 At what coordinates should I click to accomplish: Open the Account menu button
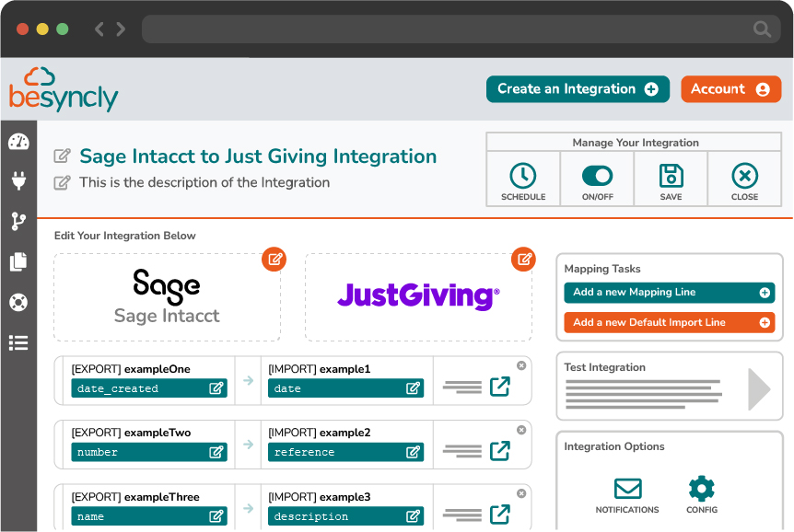point(730,89)
